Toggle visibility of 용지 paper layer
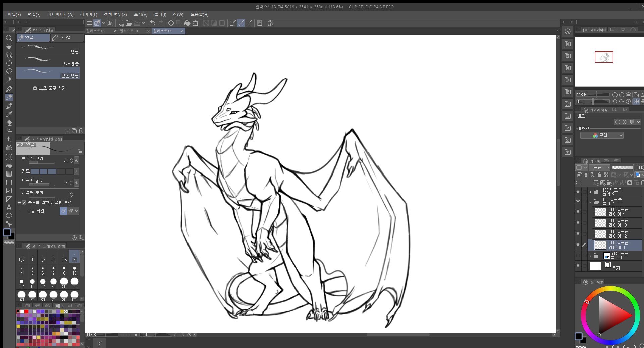Image resolution: width=644 pixels, height=348 pixels. point(578,266)
